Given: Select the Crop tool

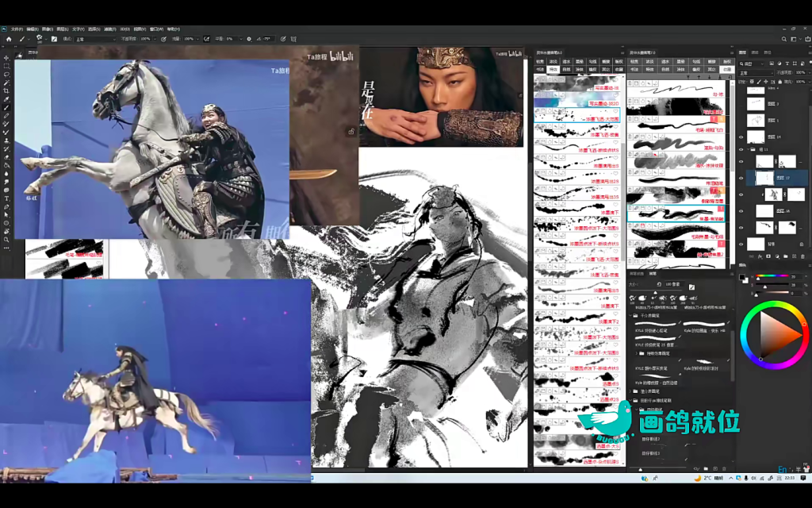Looking at the screenshot, I should (x=6, y=91).
